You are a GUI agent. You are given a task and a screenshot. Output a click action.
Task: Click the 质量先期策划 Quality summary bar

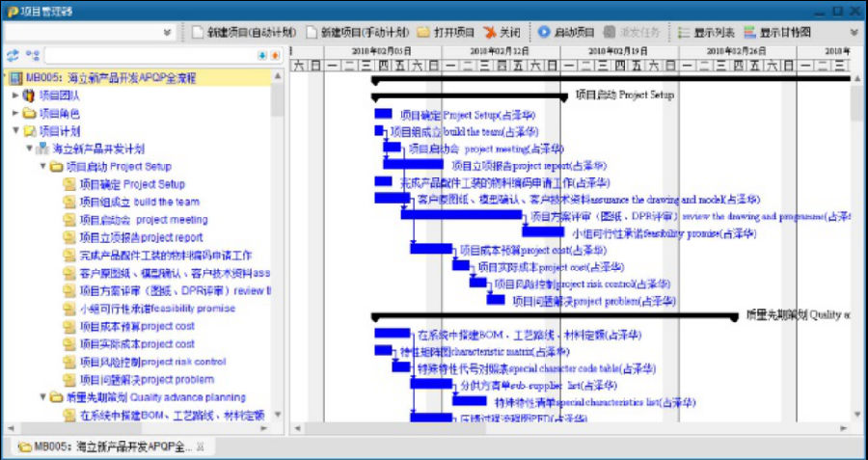[x=556, y=316]
